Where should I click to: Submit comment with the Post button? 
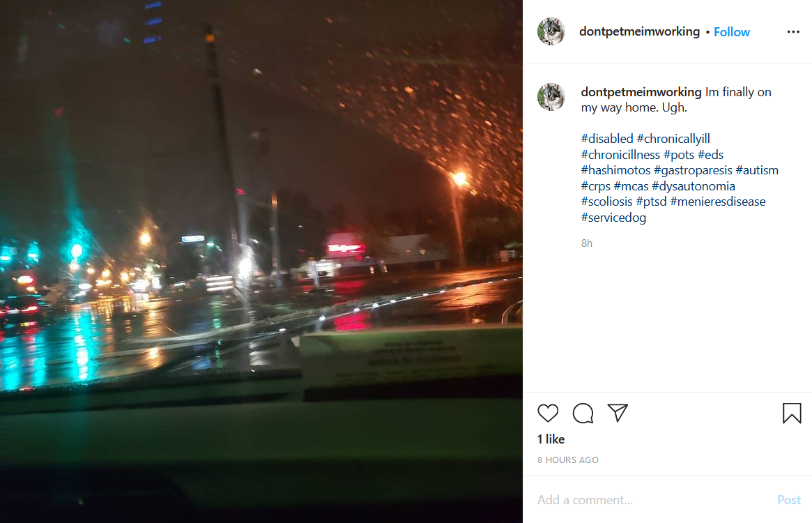coord(789,500)
